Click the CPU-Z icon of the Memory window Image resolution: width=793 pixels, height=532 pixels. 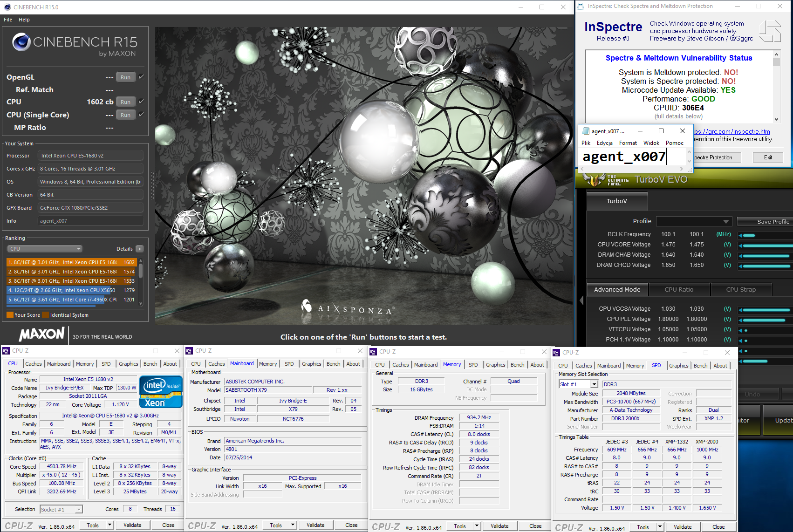click(373, 352)
